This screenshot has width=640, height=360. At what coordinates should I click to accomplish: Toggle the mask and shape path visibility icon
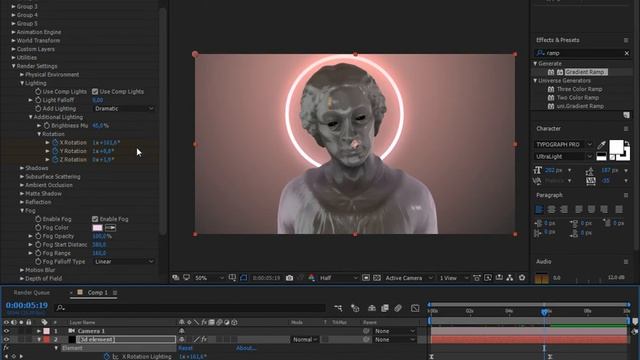244,278
